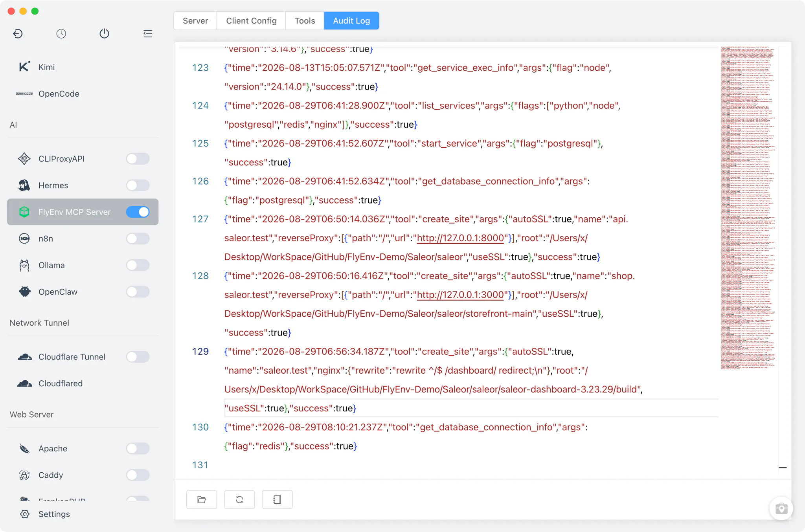Disable the FlyEnv MCP Server switch
The image size is (805, 532).
pos(138,212)
